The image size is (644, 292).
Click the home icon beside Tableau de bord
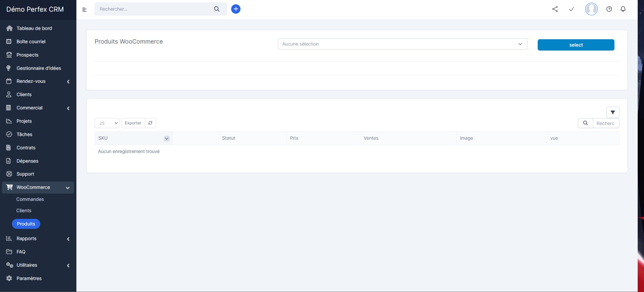[x=9, y=28]
